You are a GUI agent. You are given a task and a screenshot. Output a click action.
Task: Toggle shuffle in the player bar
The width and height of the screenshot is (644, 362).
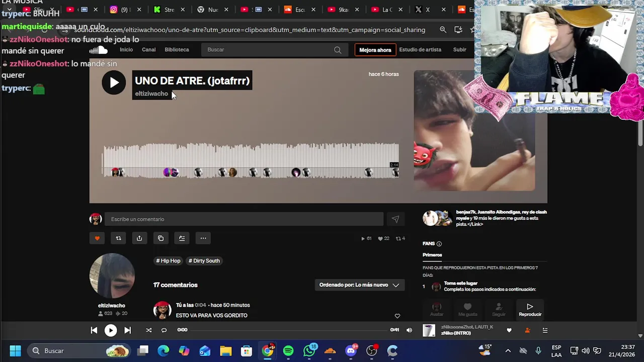pyautogui.click(x=148, y=330)
